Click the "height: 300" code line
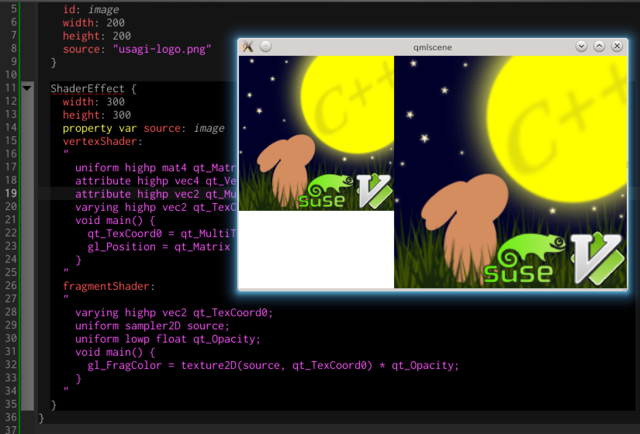 pyautogui.click(x=97, y=115)
